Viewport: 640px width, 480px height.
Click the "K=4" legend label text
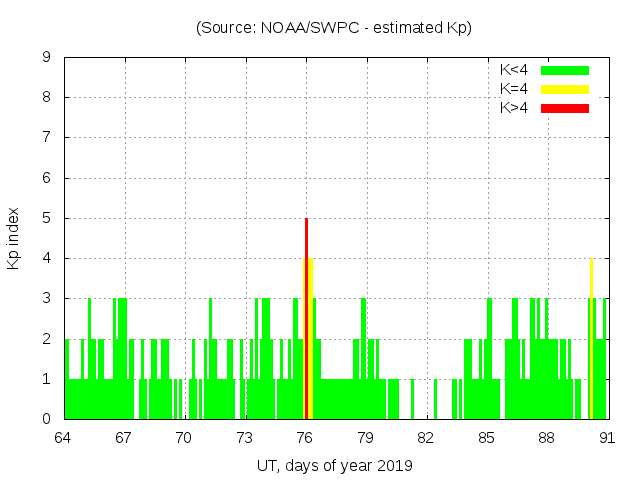(x=514, y=89)
